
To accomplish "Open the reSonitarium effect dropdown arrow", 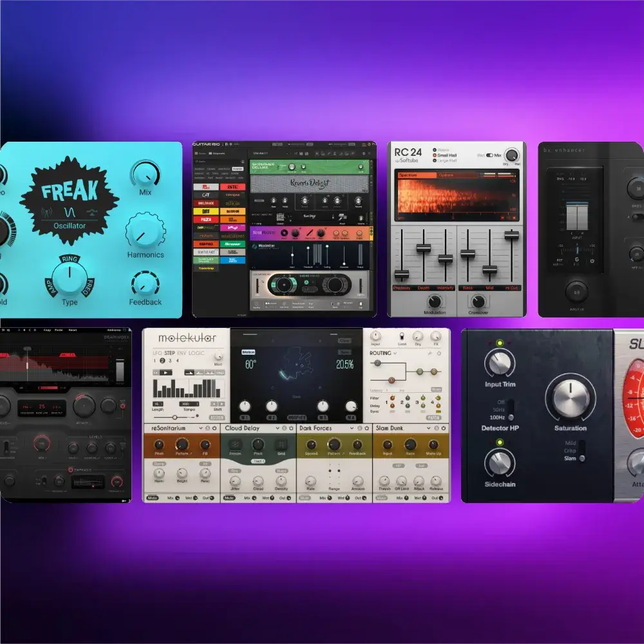I will pyautogui.click(x=200, y=428).
